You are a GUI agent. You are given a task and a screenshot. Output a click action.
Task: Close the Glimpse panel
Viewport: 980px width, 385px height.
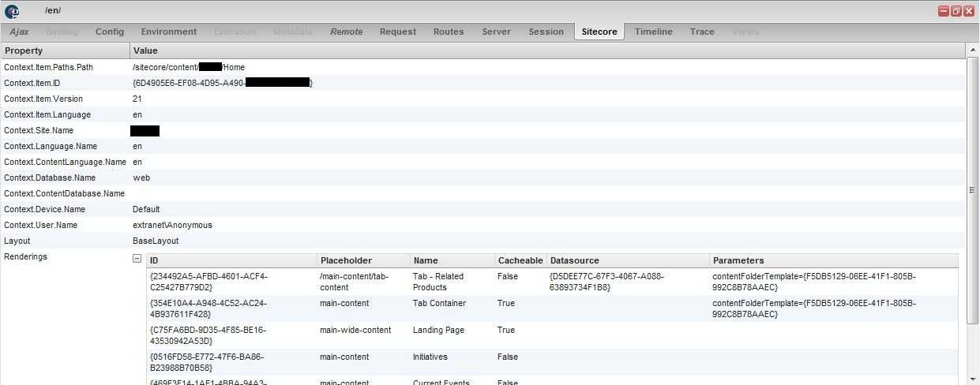pos(968,11)
